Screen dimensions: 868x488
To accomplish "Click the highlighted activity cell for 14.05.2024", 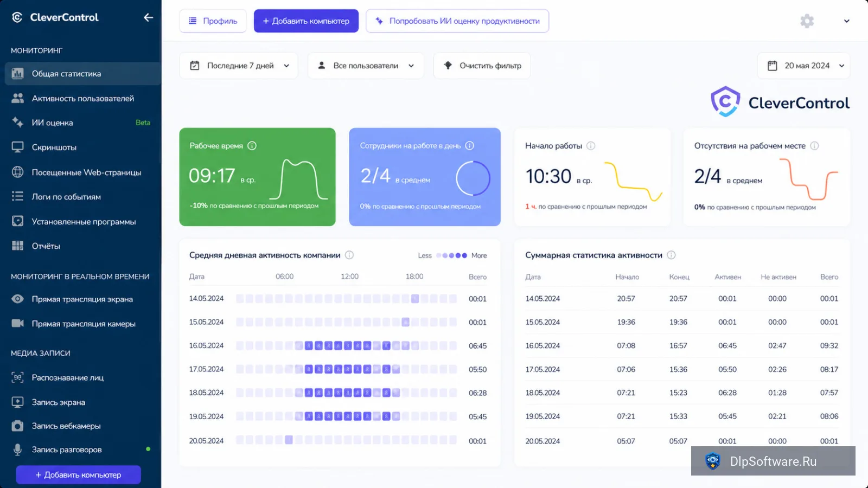I will pos(415,298).
